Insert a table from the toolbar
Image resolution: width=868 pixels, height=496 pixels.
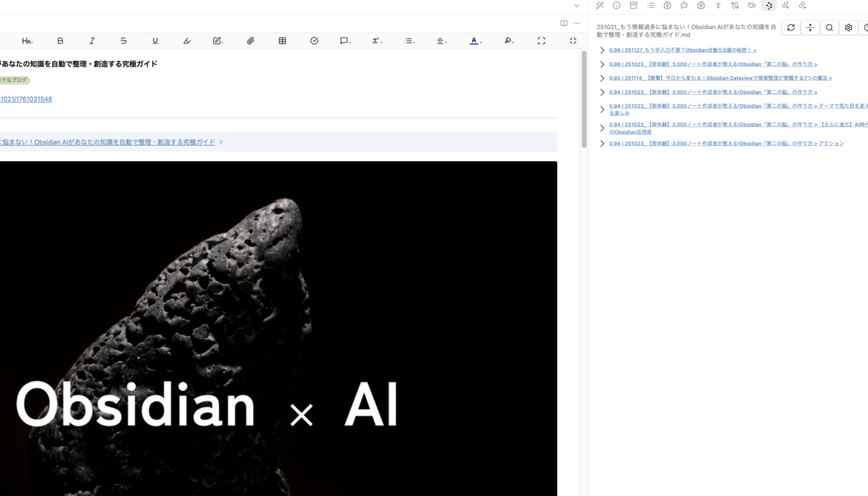tap(282, 41)
